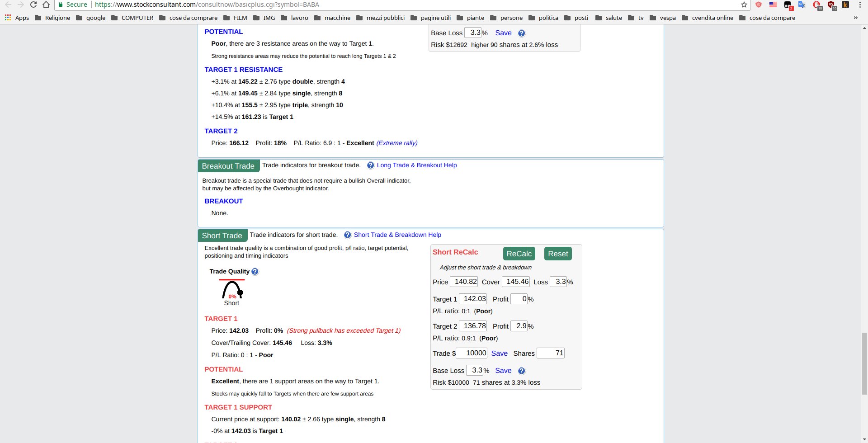The width and height of the screenshot is (868, 443).
Task: Click the Short trade quality gauge
Action: [x=232, y=289]
